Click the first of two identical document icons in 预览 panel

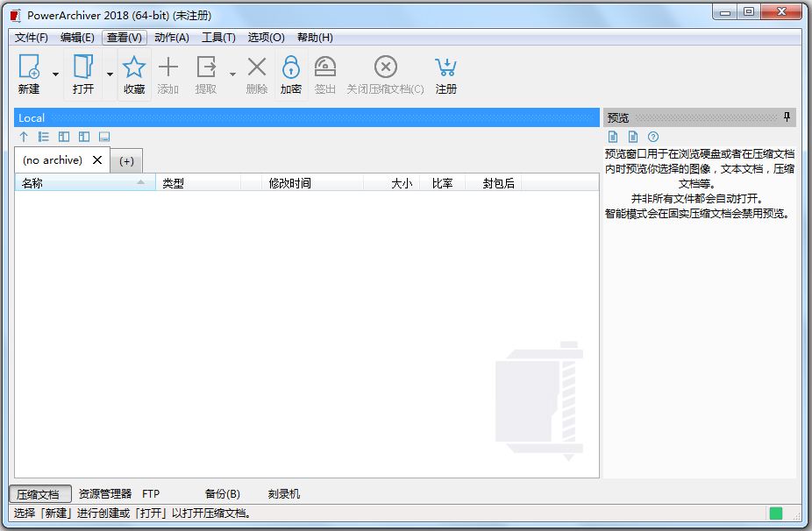613,137
